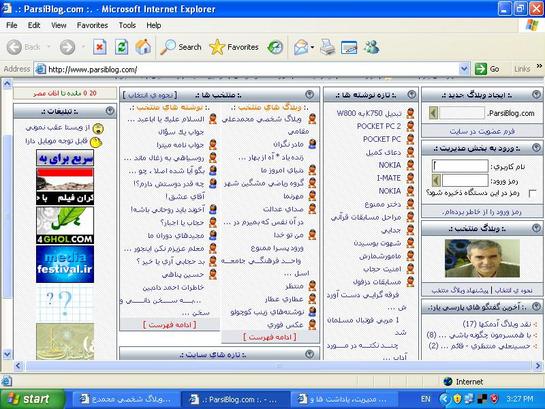Collapse the latest posts panel header icon
Screen dimensions: 545x409
pyautogui.click(x=412, y=94)
